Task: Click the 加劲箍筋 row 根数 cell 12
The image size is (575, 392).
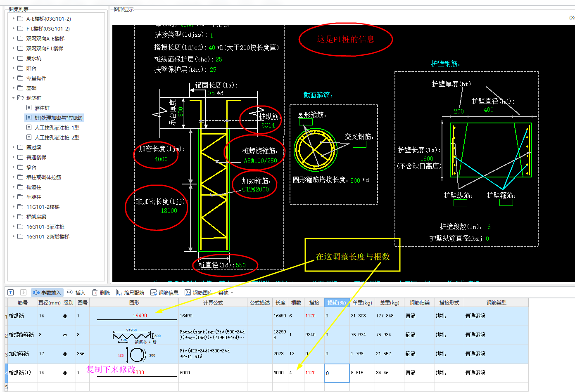Action: [296, 354]
